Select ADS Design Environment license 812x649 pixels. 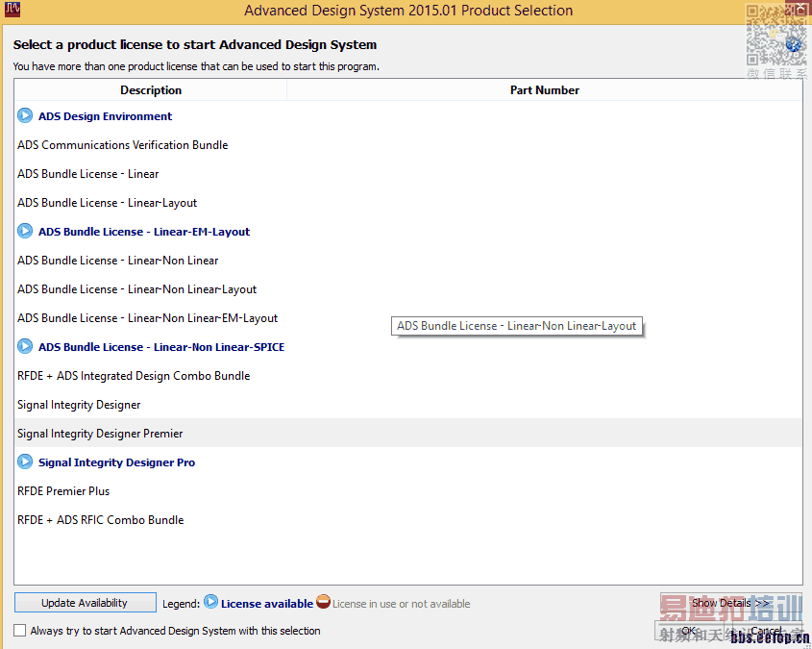click(408, 116)
